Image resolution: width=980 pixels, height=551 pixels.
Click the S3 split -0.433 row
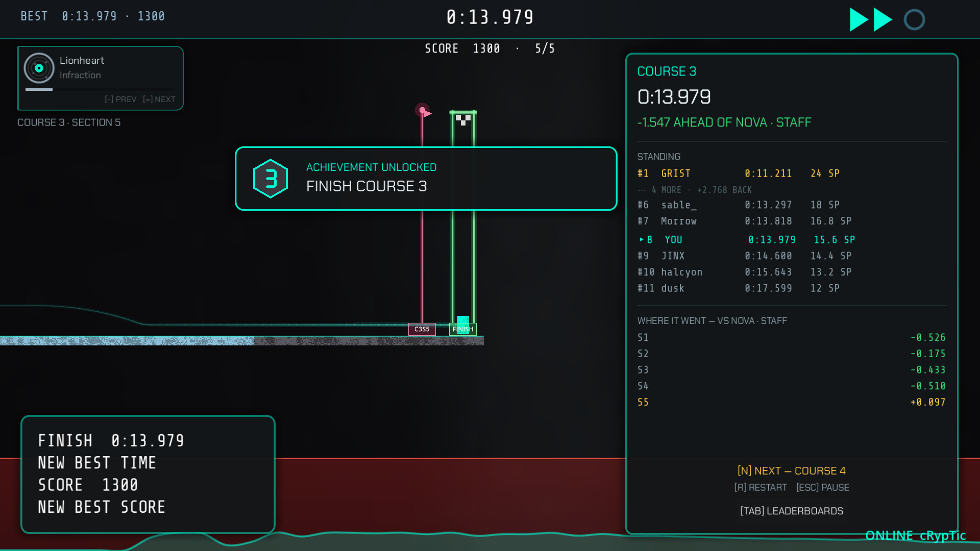[x=792, y=370]
